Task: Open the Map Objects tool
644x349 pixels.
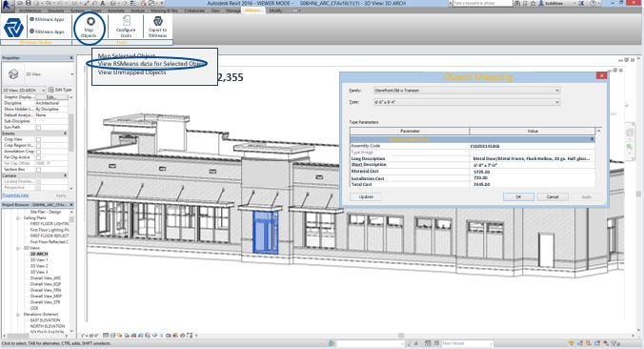Action: click(90, 27)
